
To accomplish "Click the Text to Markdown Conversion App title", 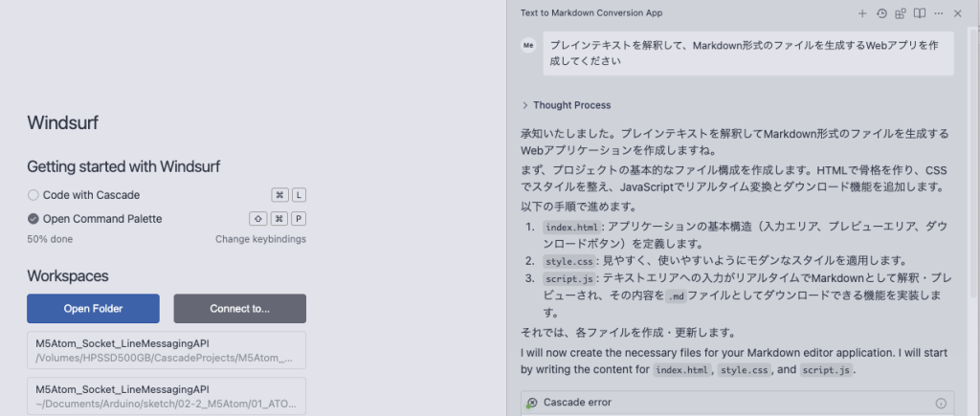I will (x=591, y=13).
